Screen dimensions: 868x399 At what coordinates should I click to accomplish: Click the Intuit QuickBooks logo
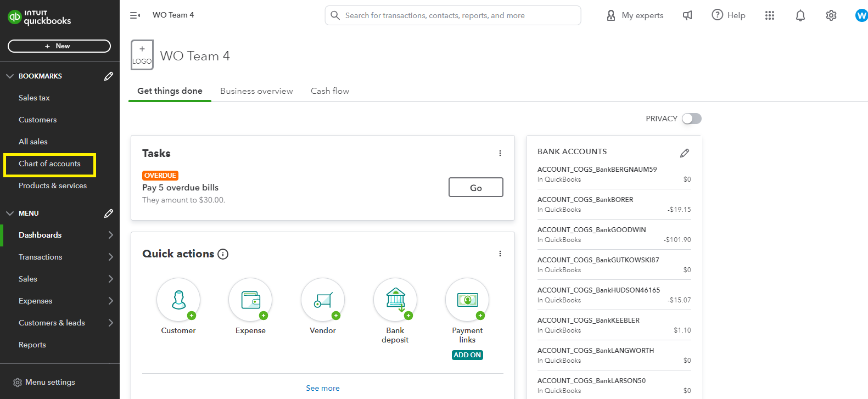40,17
